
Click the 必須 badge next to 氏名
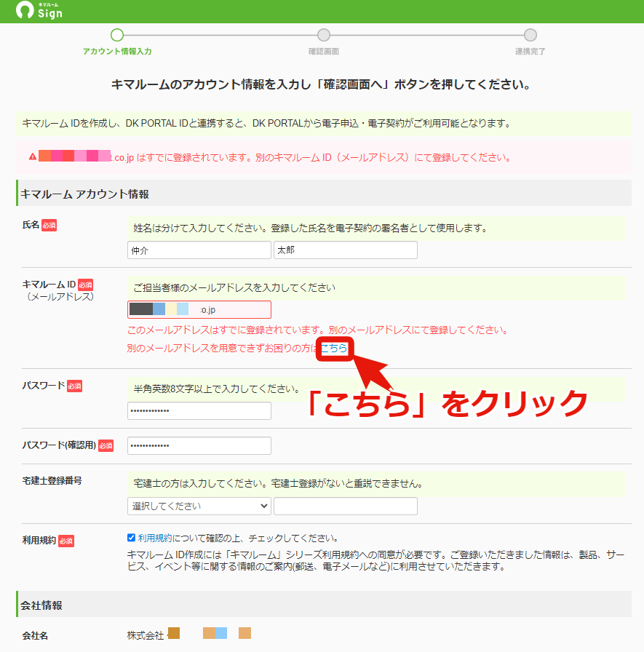pyautogui.click(x=49, y=226)
